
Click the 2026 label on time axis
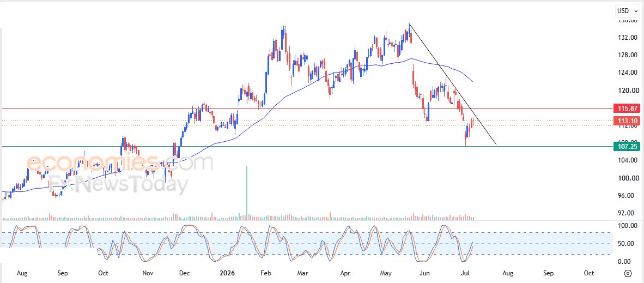tap(227, 273)
